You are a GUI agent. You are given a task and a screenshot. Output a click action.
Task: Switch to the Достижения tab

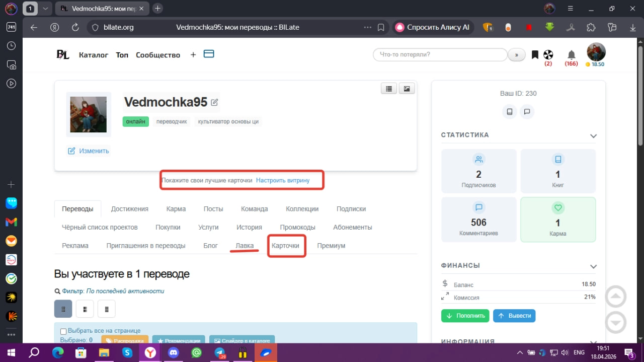coord(130,209)
